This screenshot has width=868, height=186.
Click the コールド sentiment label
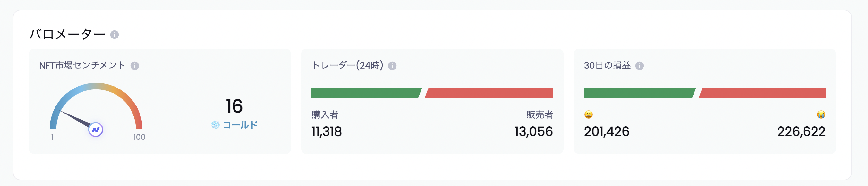(x=240, y=125)
